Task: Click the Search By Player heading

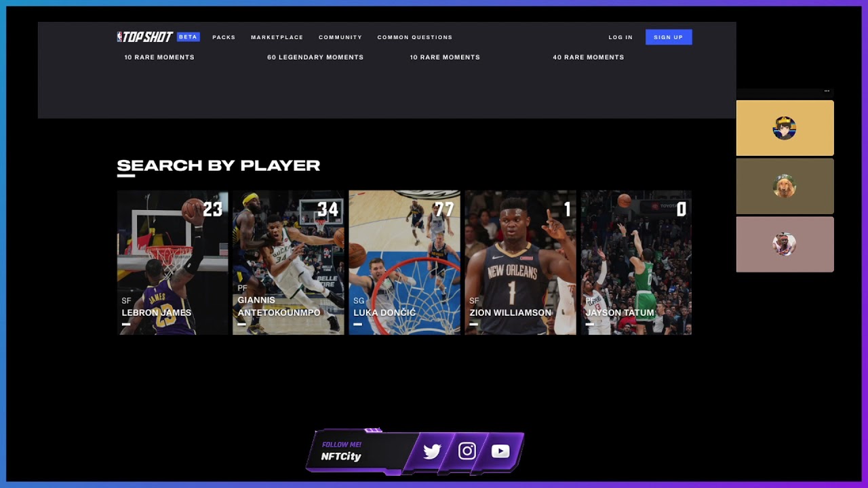Action: (218, 165)
